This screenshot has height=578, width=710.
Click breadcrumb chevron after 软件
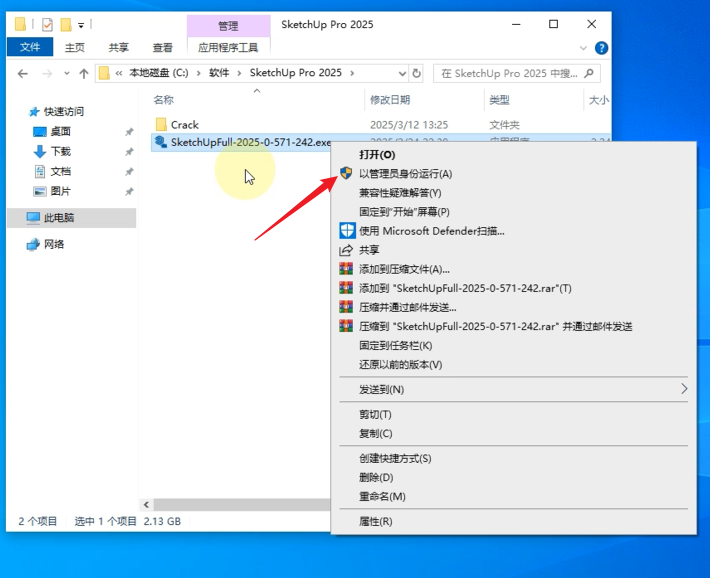[239, 73]
